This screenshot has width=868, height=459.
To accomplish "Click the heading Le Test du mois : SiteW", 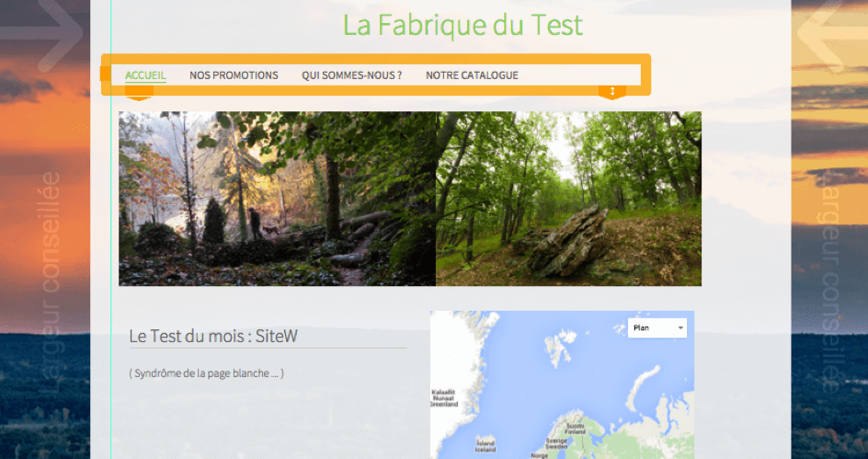I will (x=213, y=337).
